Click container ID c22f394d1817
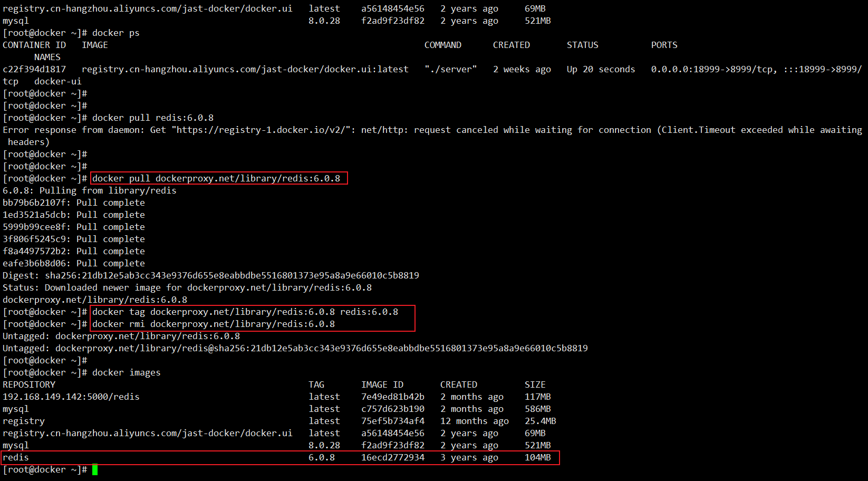This screenshot has width=868, height=481. coord(34,69)
